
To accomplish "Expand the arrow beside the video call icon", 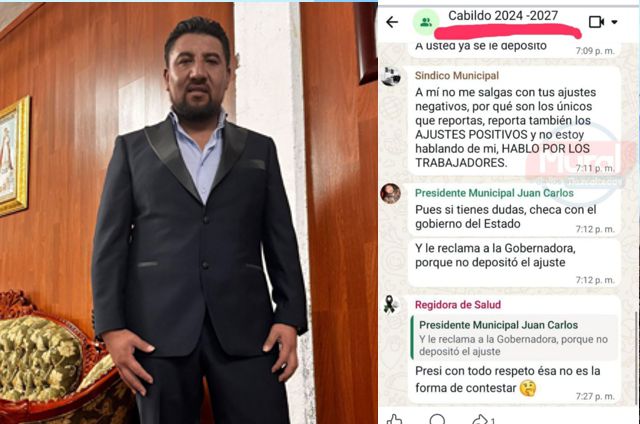I will (614, 22).
